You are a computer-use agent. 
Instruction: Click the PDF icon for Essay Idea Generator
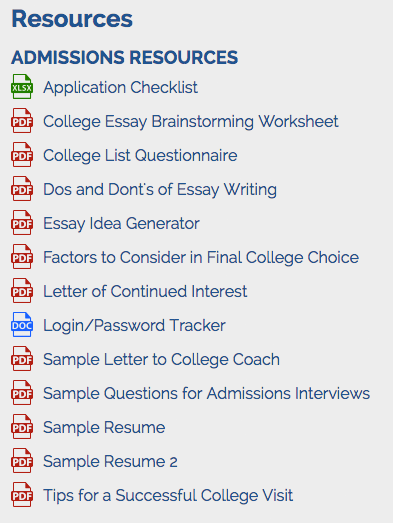[22, 223]
